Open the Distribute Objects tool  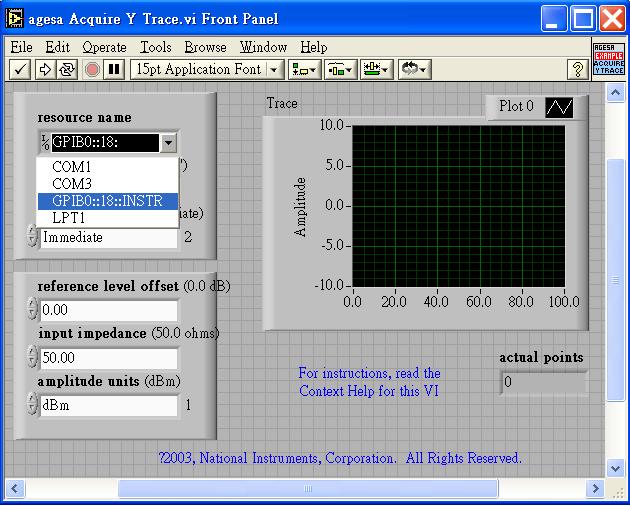(340, 69)
